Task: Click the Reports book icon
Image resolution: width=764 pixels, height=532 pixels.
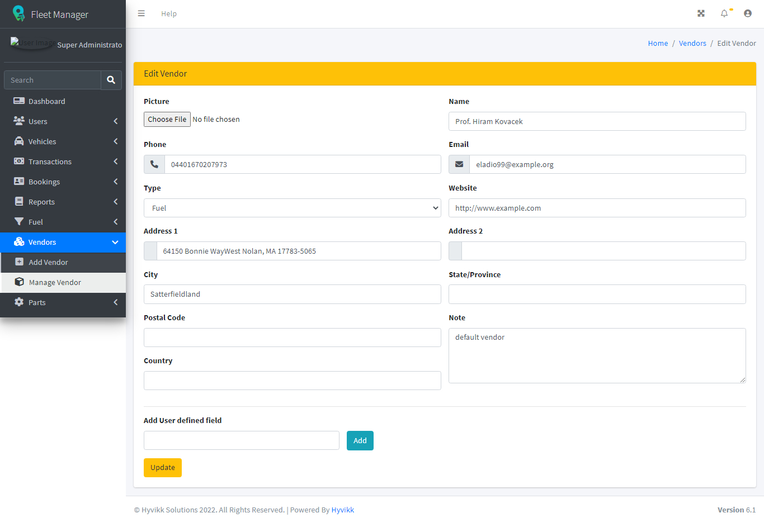Action: (x=19, y=202)
